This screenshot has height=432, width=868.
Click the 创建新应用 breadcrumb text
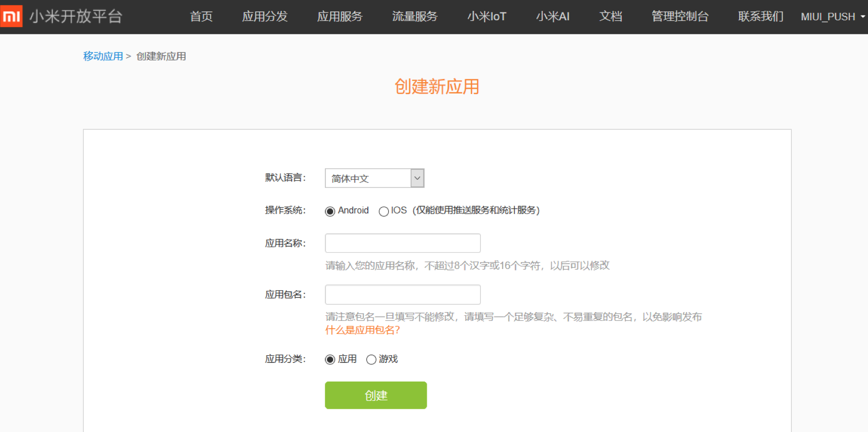pos(161,56)
